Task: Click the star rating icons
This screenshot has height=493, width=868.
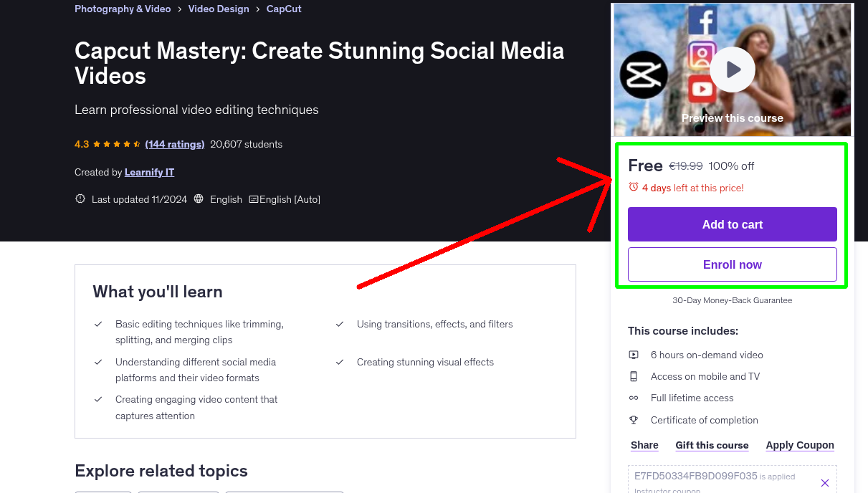Action: [x=117, y=144]
